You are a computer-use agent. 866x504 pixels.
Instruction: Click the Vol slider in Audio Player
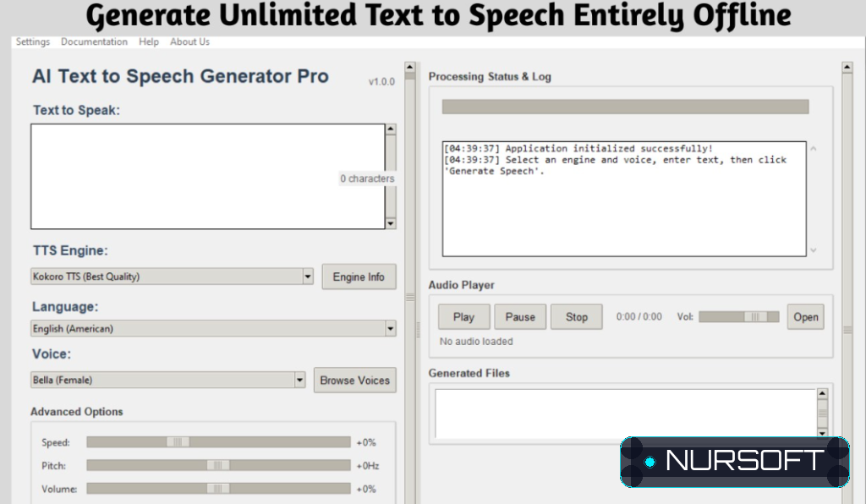click(739, 317)
